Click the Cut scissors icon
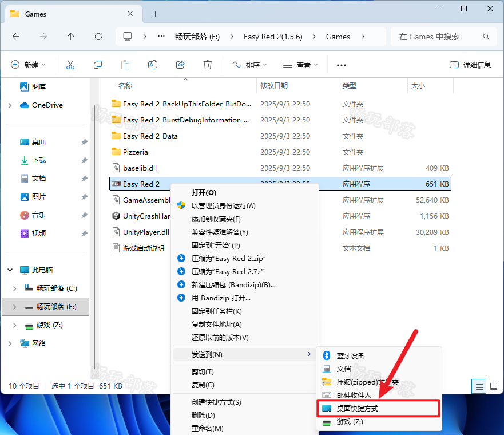Image resolution: width=504 pixels, height=435 pixels. 70,65
